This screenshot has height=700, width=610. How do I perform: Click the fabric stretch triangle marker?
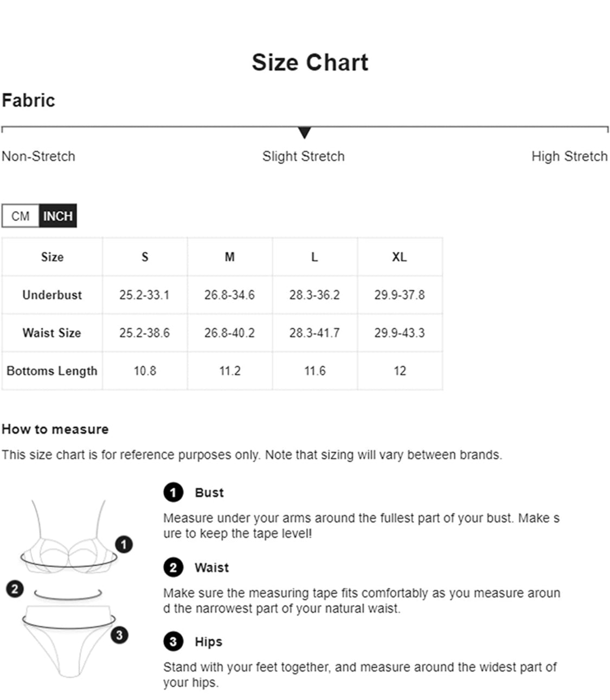click(305, 133)
